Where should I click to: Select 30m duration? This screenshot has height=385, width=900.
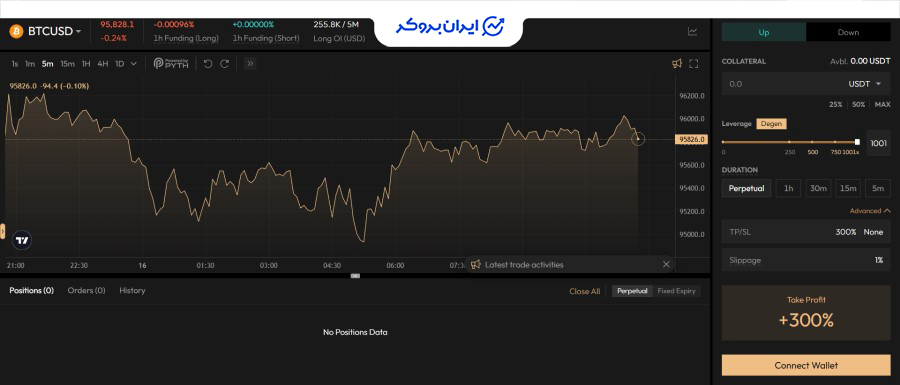tap(818, 188)
